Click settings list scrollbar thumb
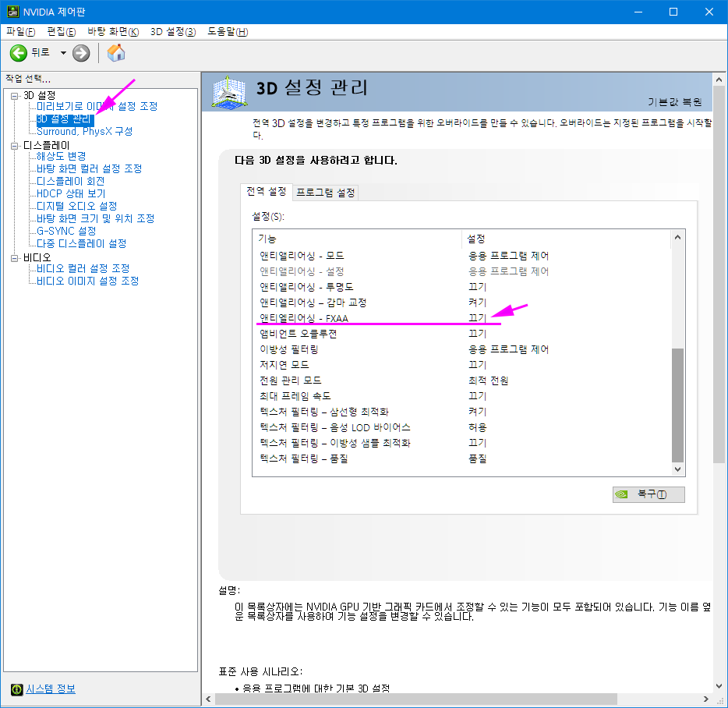Image resolution: width=728 pixels, height=708 pixels. [677, 405]
